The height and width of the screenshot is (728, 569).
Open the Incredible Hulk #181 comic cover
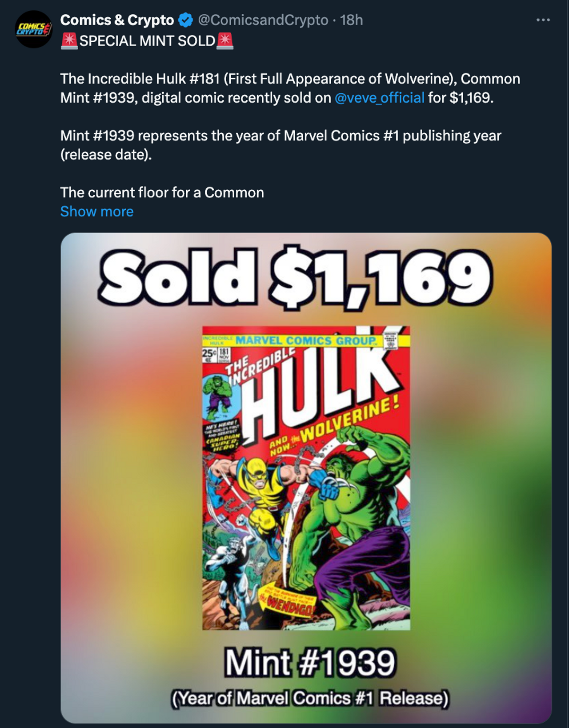[x=306, y=478]
